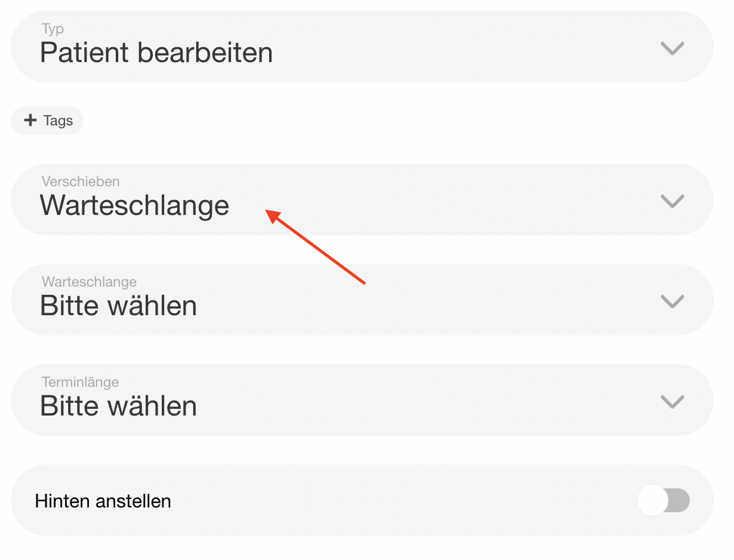Click the chevron arrow in the Terminlänge field

coord(672,401)
